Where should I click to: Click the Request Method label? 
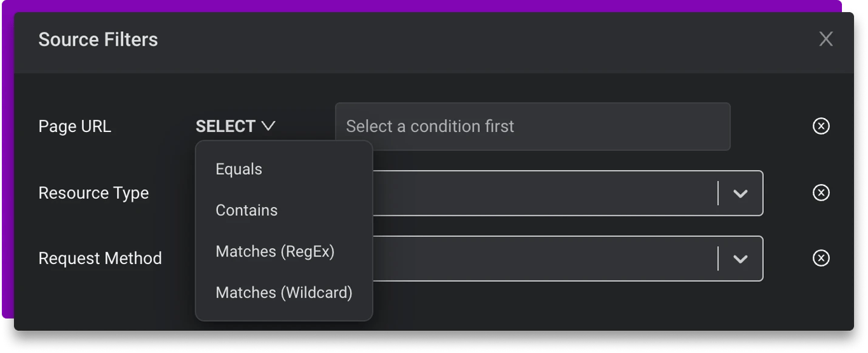click(100, 258)
